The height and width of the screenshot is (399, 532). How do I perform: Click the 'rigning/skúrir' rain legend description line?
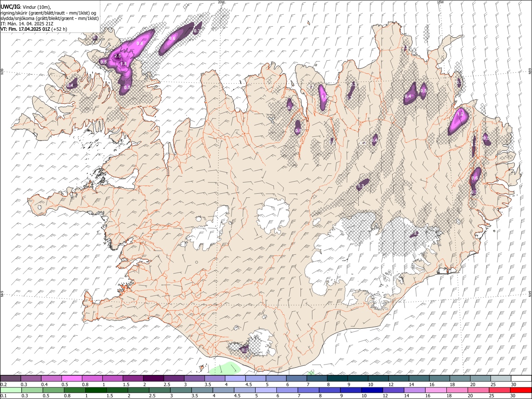pyautogui.click(x=48, y=12)
